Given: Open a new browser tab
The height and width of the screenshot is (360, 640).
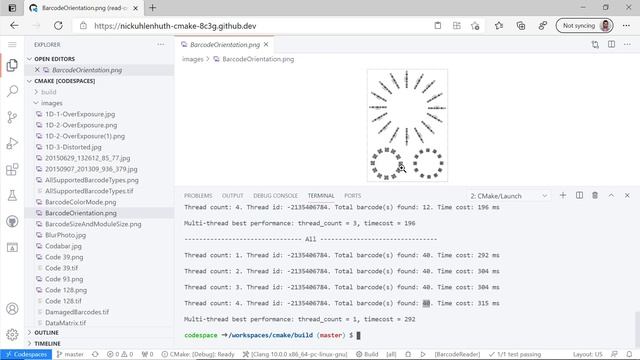Looking at the screenshot, I should point(153,8).
